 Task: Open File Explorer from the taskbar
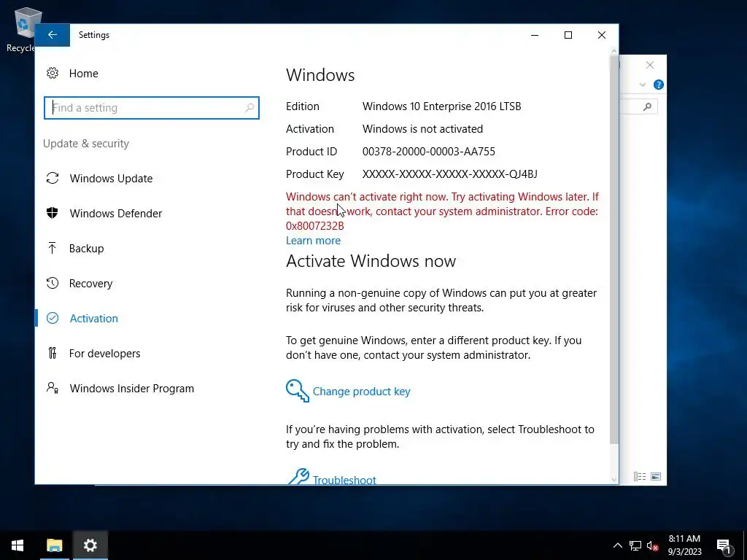pyautogui.click(x=54, y=545)
